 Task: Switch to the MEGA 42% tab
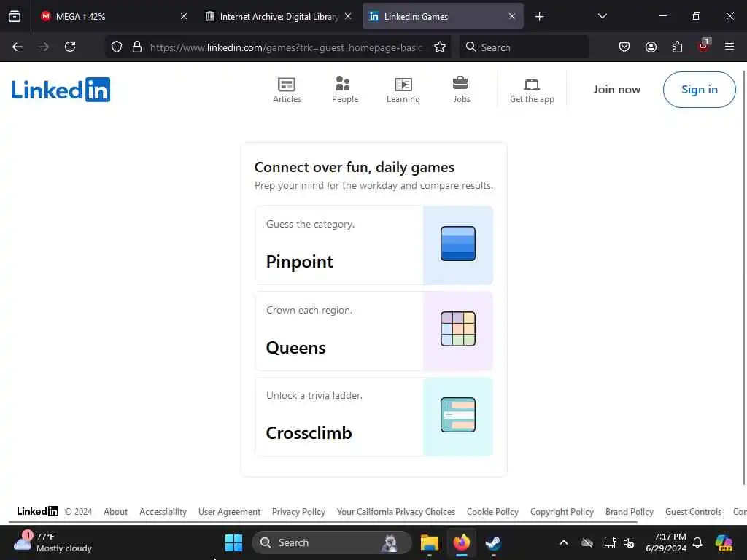[113, 17]
